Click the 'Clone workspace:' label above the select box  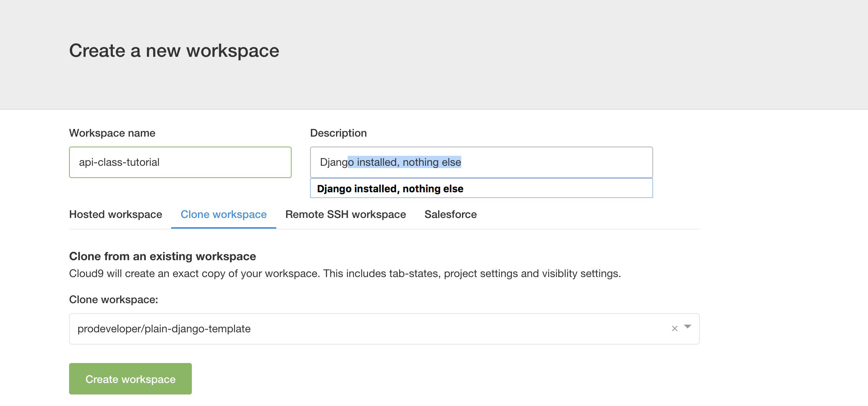click(113, 300)
